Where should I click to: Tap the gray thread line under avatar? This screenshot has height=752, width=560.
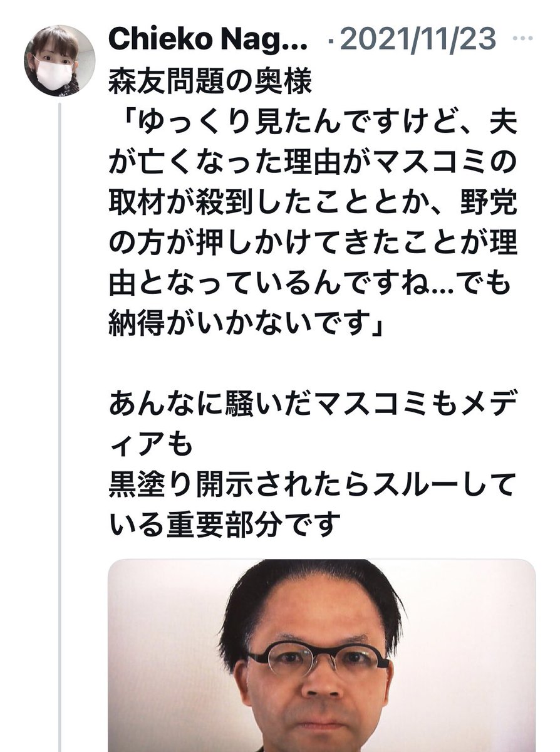(x=60, y=426)
